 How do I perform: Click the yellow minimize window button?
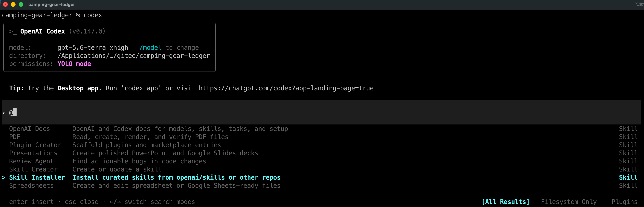13,5
